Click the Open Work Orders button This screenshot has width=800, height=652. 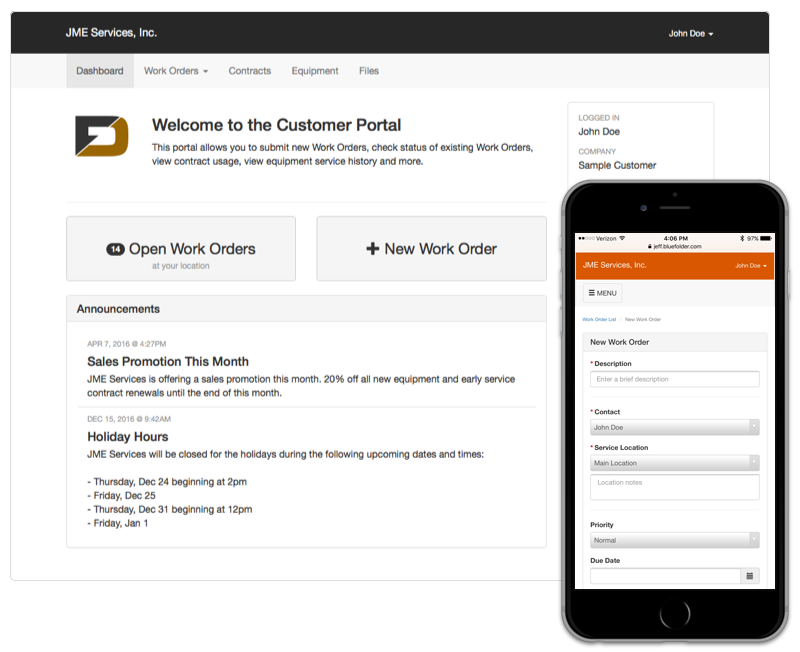[x=181, y=248]
